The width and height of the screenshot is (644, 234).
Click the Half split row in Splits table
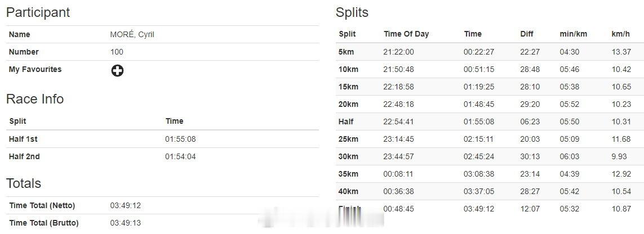coord(490,121)
